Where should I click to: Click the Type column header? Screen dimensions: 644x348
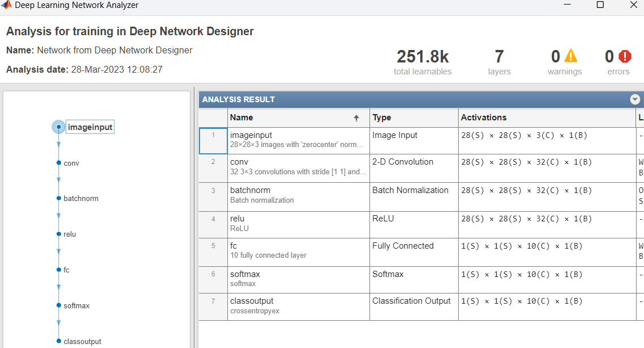pos(414,118)
